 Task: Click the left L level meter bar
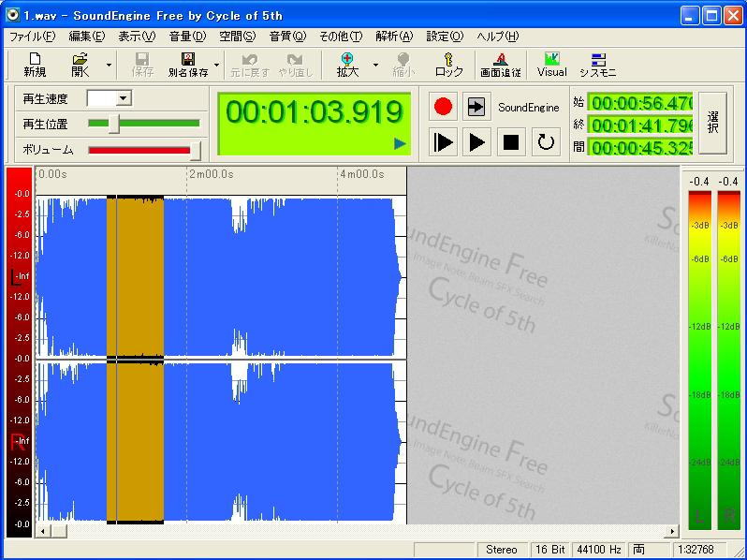pyautogui.click(x=700, y=360)
